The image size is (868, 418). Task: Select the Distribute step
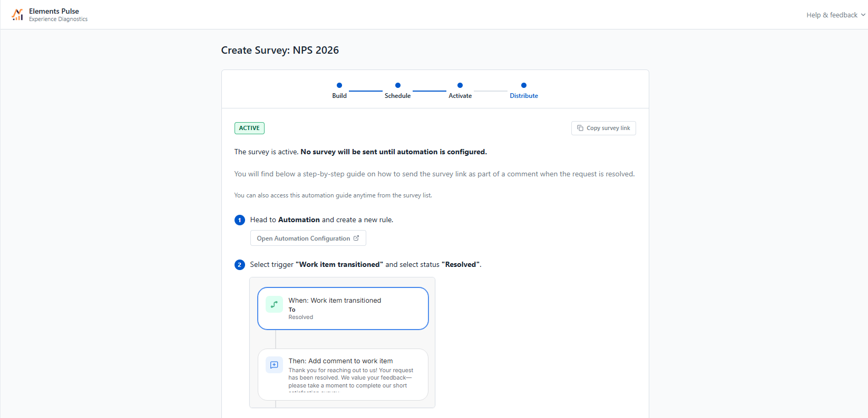pos(524,96)
